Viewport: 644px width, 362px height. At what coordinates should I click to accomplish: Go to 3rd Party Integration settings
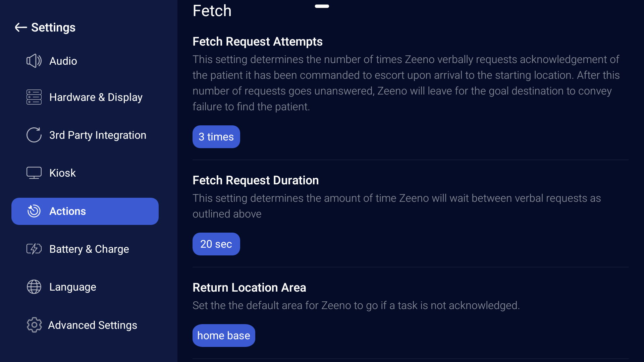pyautogui.click(x=98, y=135)
